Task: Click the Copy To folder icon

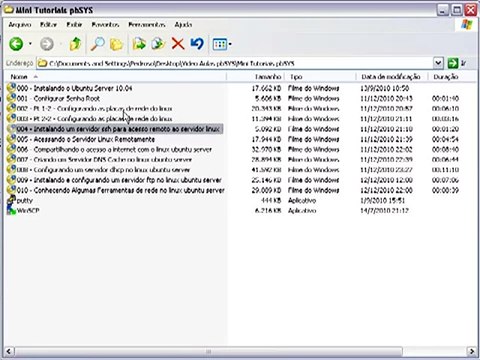Action: point(158,44)
